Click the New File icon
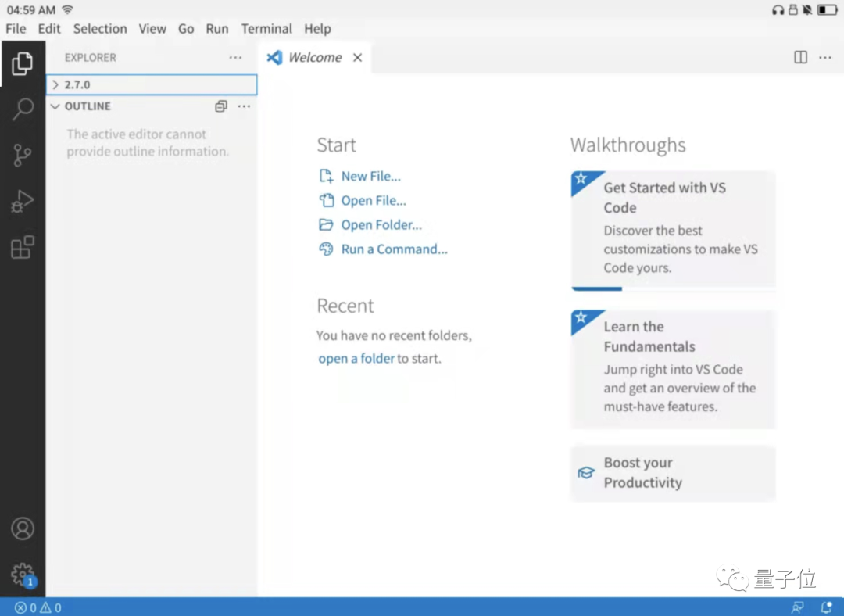This screenshot has height=616, width=844. tap(326, 176)
